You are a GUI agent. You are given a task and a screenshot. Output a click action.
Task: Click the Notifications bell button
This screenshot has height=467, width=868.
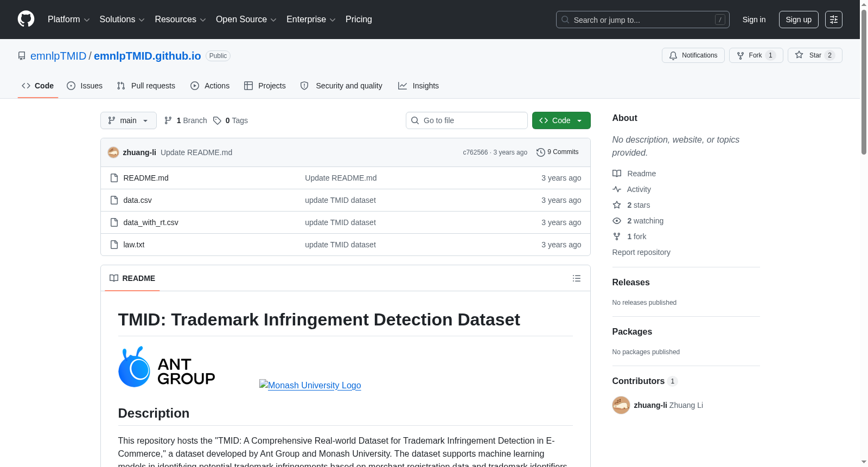pos(693,55)
